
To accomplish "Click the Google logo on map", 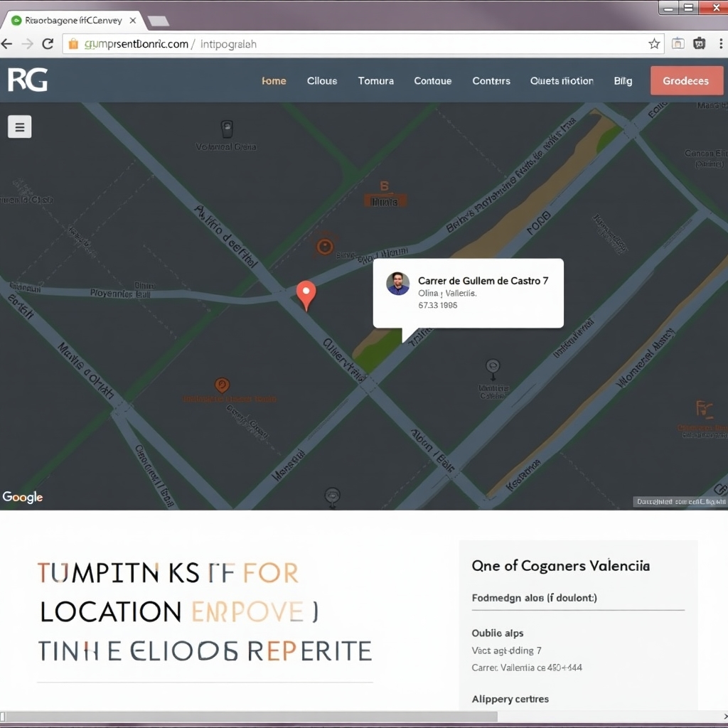I will pos(23,497).
